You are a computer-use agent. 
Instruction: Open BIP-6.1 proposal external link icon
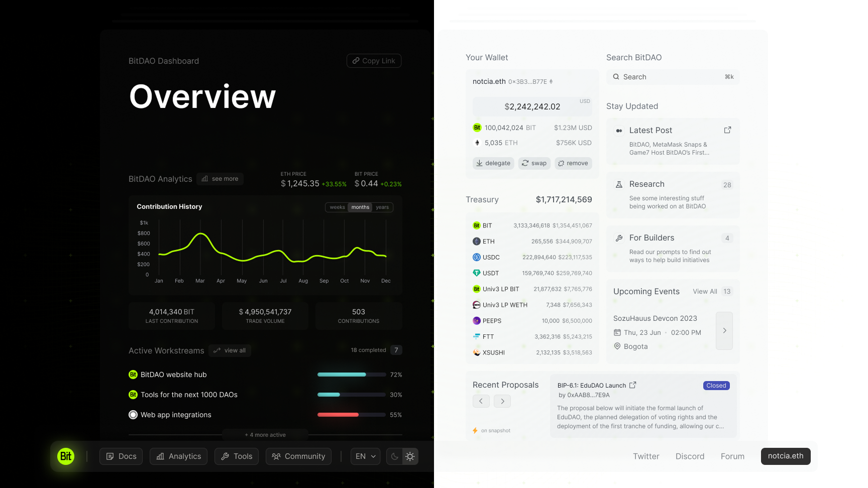pyautogui.click(x=633, y=385)
